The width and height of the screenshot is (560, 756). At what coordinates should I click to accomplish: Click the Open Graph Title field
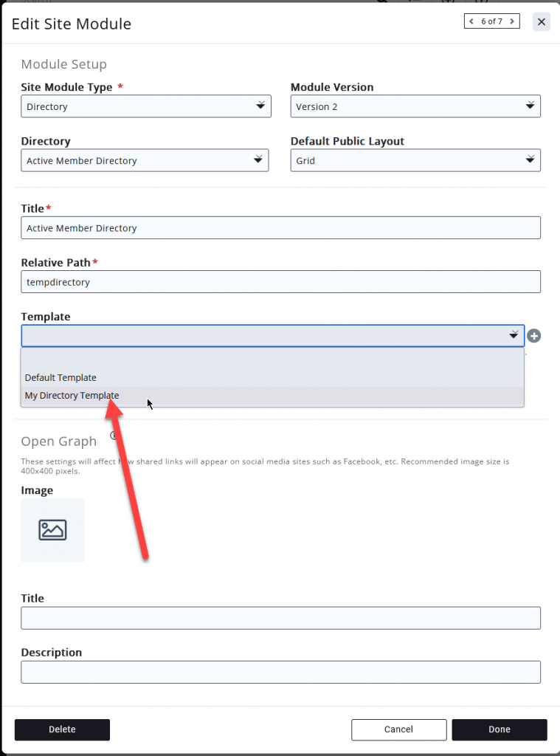[x=280, y=618]
